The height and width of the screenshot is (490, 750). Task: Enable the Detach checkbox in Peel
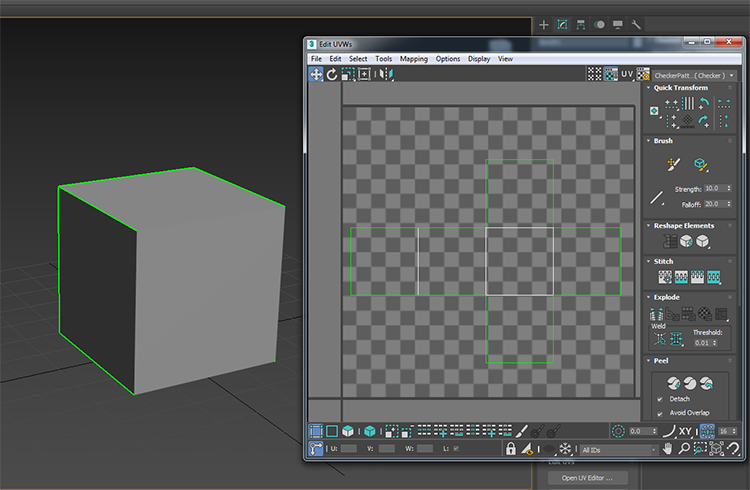point(660,398)
